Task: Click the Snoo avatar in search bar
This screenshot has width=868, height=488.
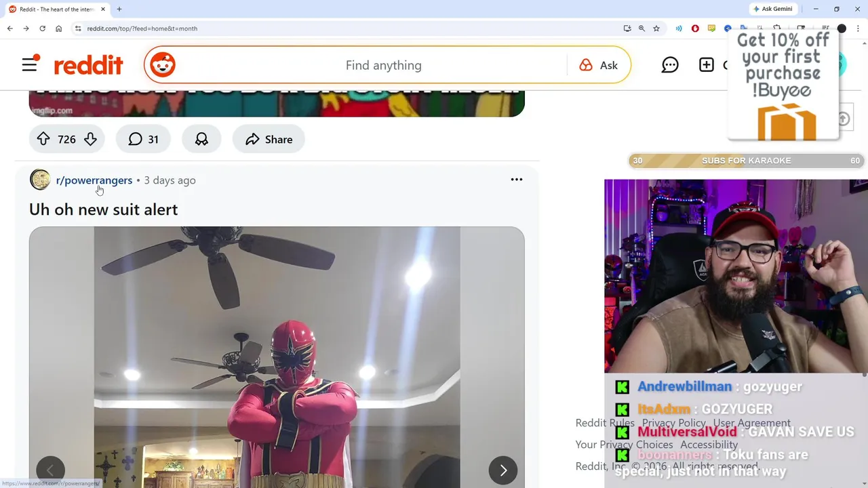Action: pyautogui.click(x=163, y=65)
